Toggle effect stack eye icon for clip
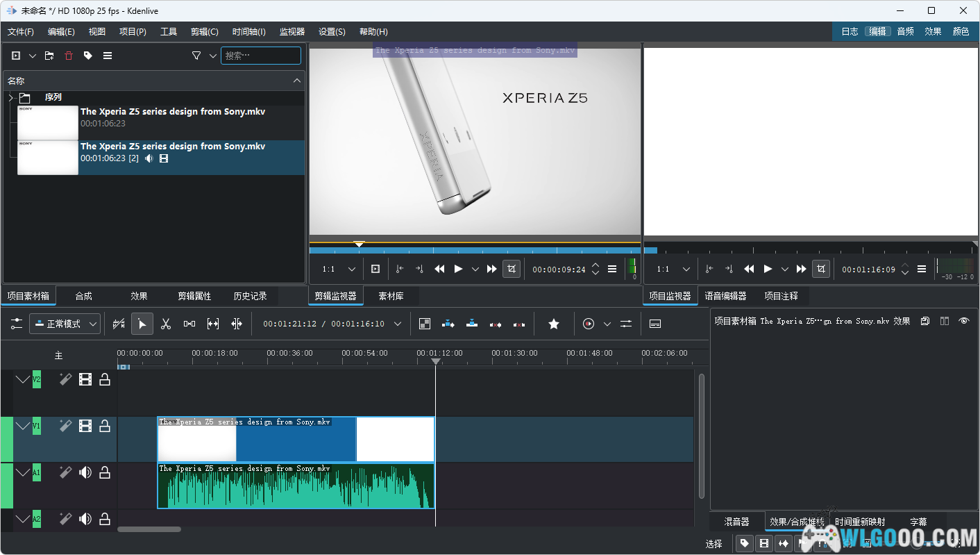Viewport: 980px width, 555px height. point(963,321)
